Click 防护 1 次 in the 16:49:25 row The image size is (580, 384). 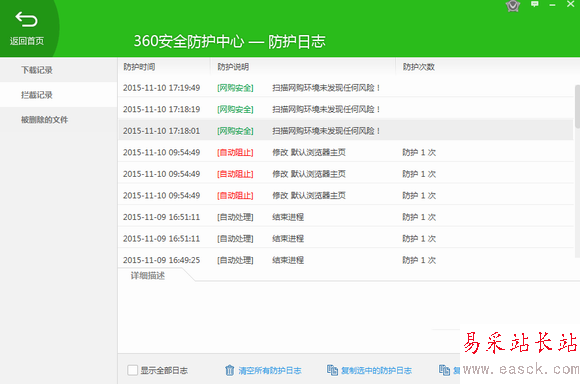coord(419,260)
